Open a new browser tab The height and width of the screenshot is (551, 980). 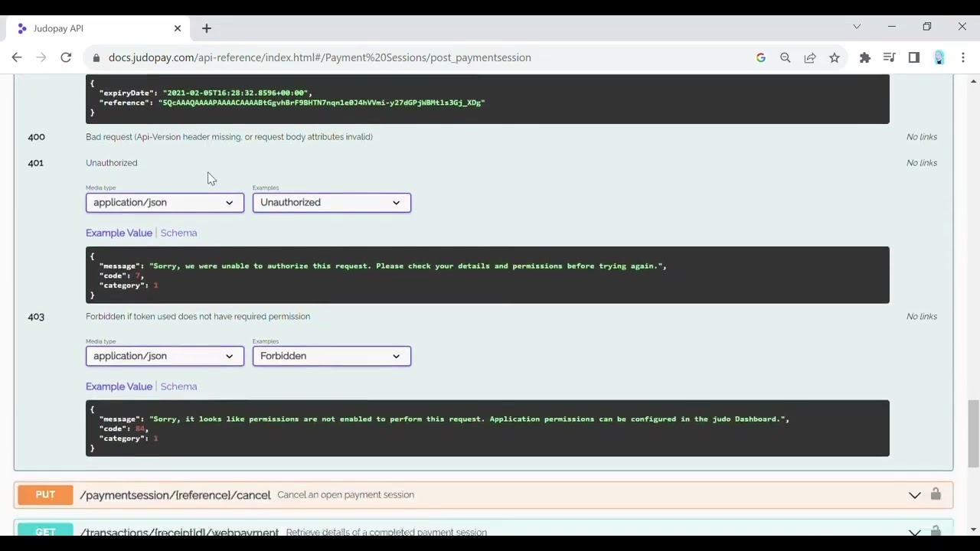pyautogui.click(x=206, y=28)
